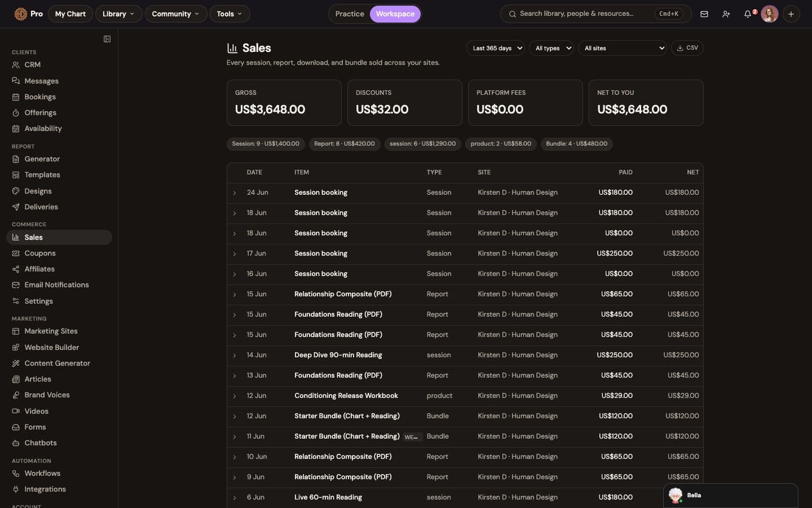Click the add people icon
The width and height of the screenshot is (812, 508).
click(726, 14)
